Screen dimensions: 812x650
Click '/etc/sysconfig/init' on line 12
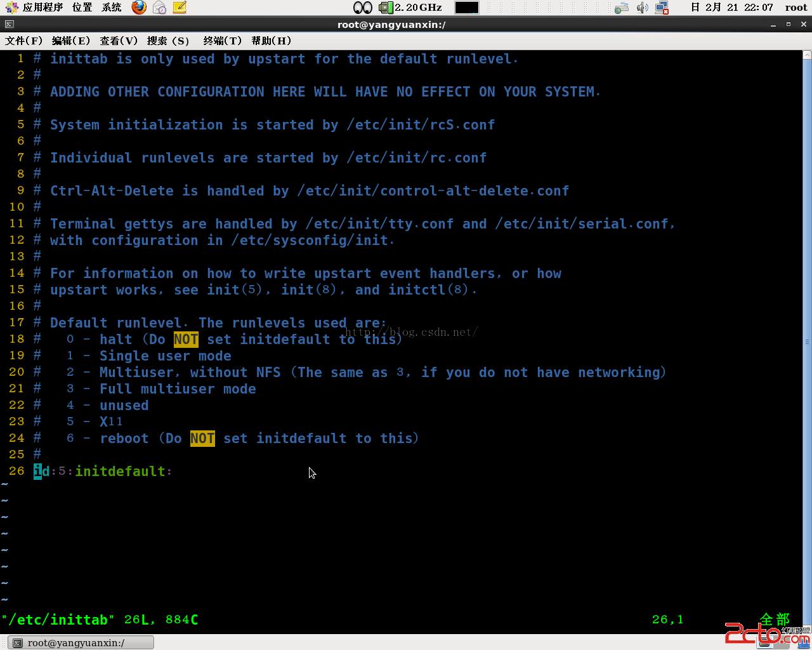(310, 241)
